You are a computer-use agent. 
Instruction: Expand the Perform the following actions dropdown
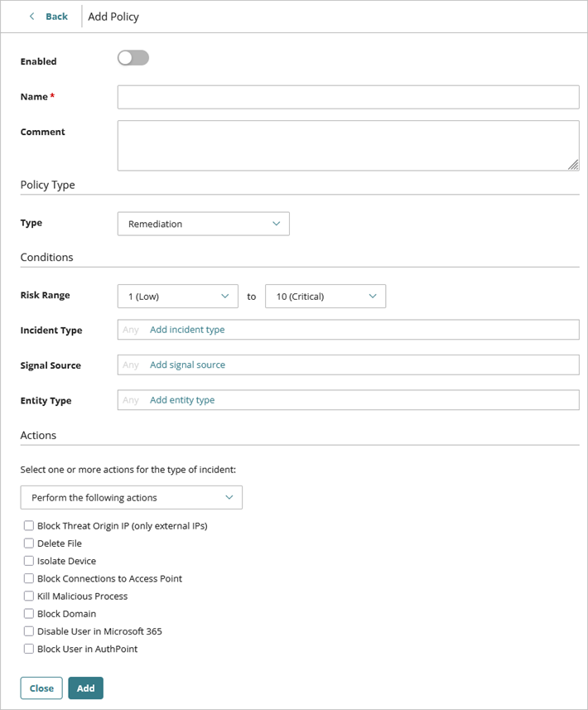131,497
